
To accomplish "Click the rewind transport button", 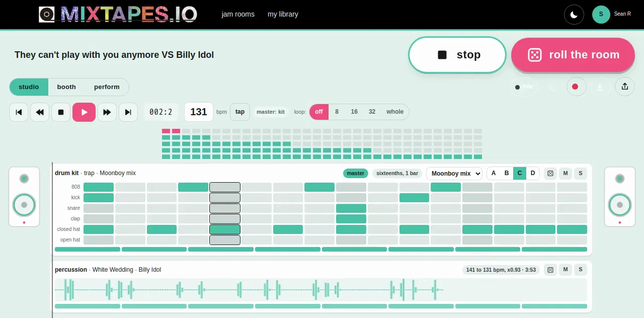I will click(40, 112).
